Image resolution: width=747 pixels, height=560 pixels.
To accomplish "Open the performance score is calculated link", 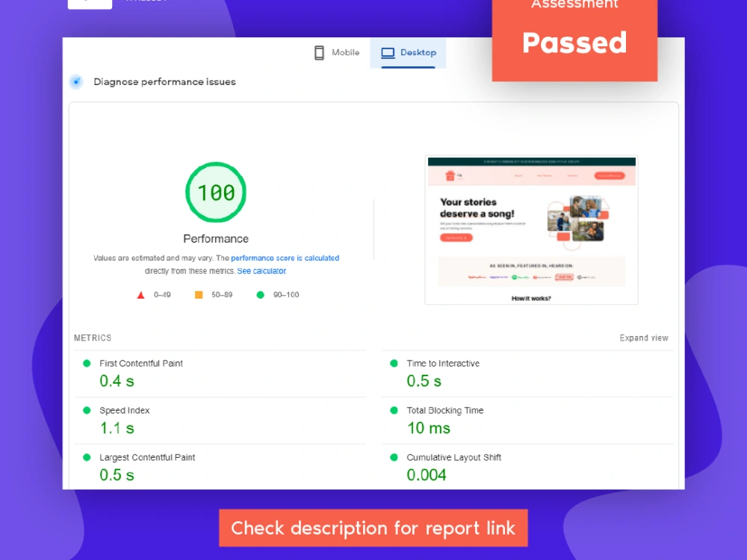I will coord(285,258).
